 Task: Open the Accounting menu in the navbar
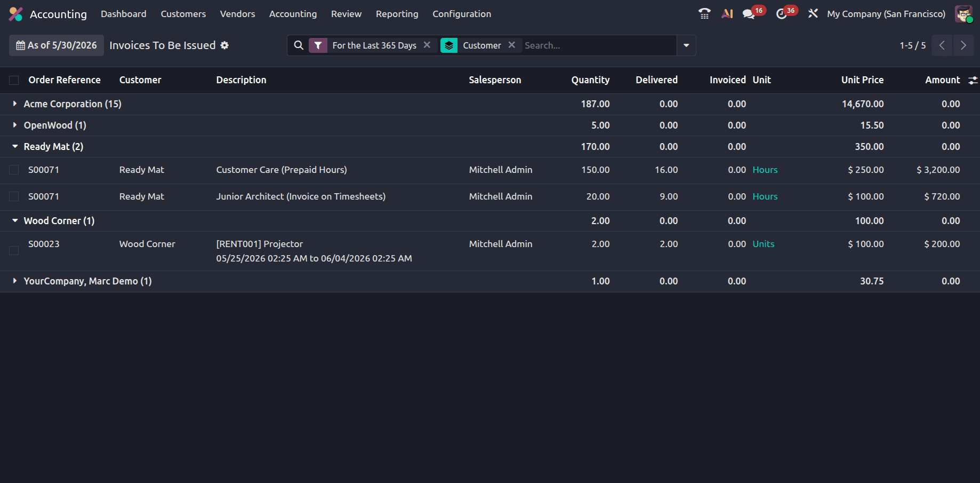pyautogui.click(x=293, y=14)
